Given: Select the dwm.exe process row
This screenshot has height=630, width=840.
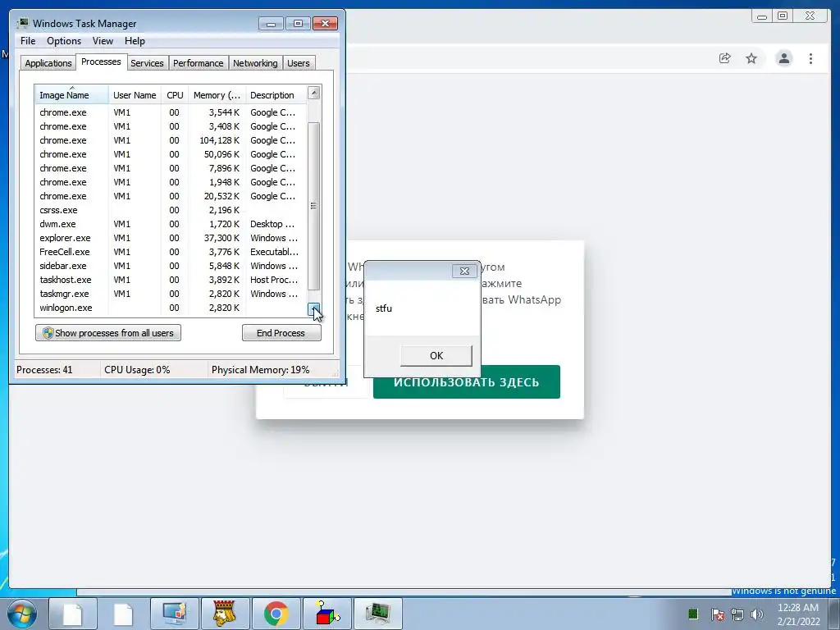Looking at the screenshot, I should tap(171, 224).
